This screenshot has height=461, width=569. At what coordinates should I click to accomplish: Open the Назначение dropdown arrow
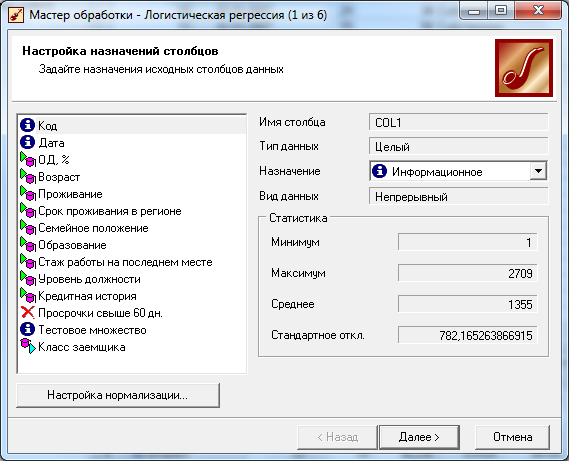point(538,171)
